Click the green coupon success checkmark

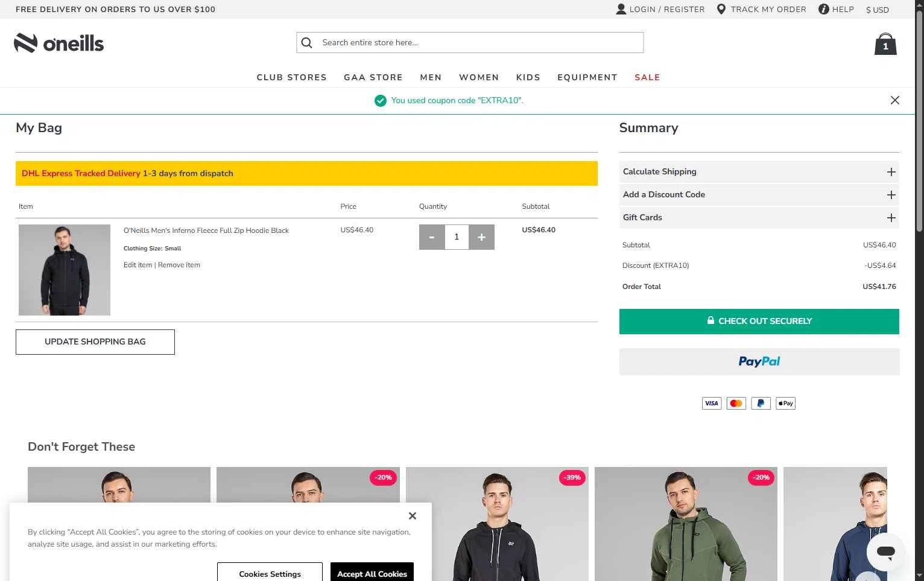380,101
